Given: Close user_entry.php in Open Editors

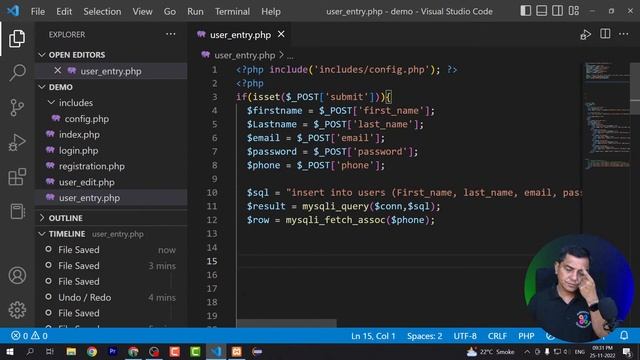Looking at the screenshot, I should (58, 71).
